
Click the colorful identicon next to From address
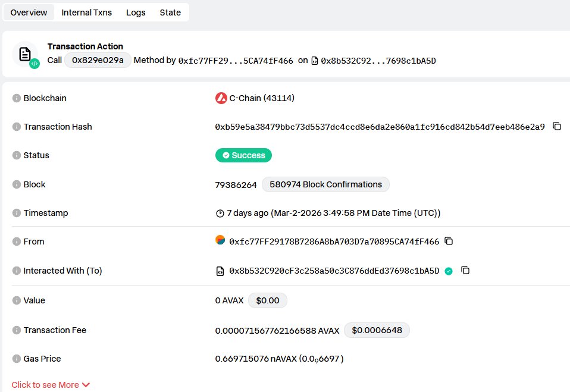(x=220, y=240)
